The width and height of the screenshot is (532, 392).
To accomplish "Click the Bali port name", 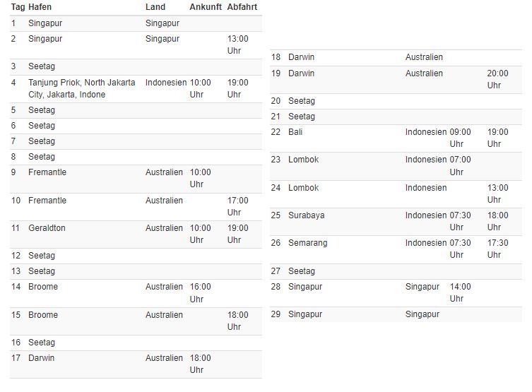I will coord(295,132).
